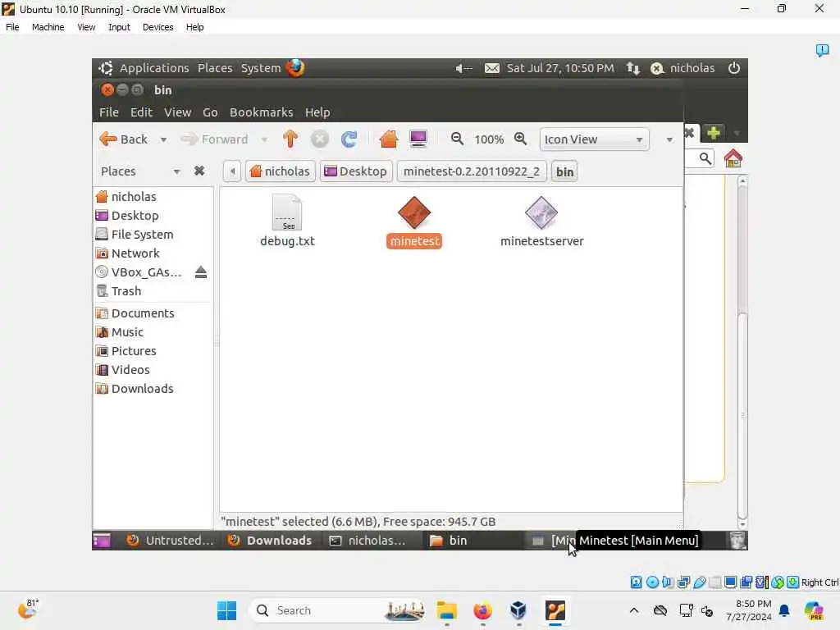
Task: Show hidden Windows tray icons chevron
Action: coord(634,610)
